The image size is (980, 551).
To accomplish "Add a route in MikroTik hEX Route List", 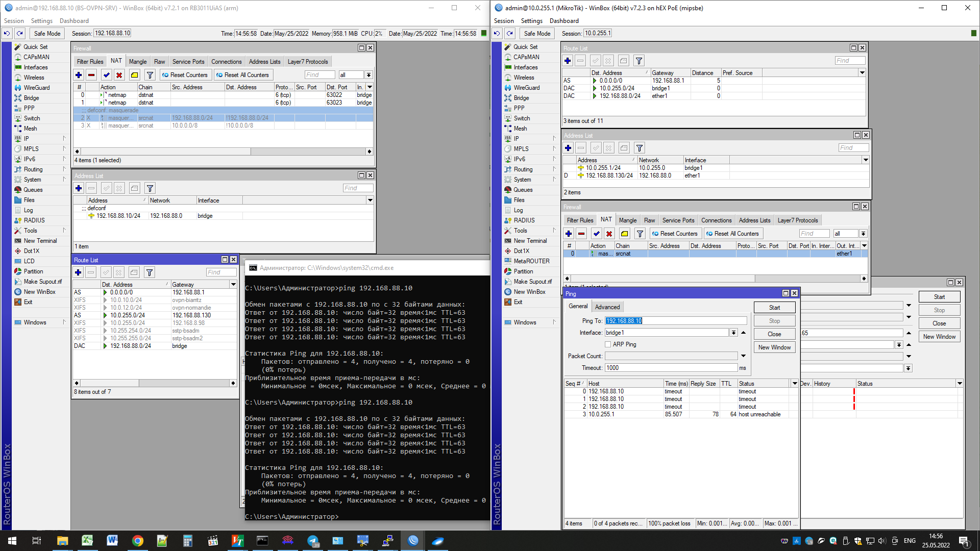I will click(x=568, y=61).
